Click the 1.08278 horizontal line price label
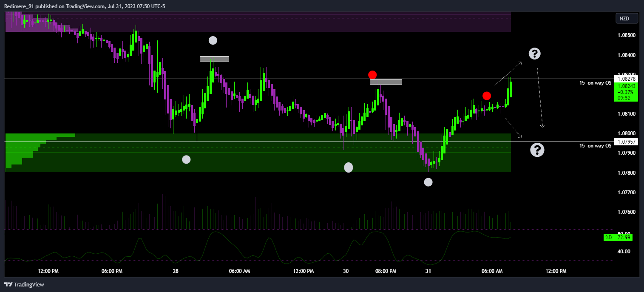This screenshot has height=292, width=644. (x=626, y=79)
